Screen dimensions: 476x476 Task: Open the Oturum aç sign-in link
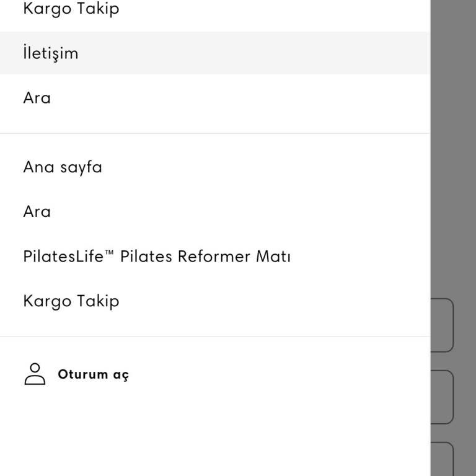tap(93, 375)
